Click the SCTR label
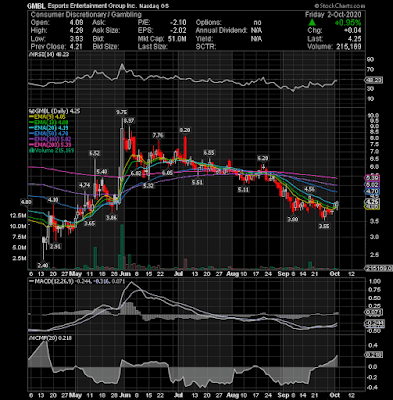The height and width of the screenshot is (400, 393). click(x=205, y=47)
